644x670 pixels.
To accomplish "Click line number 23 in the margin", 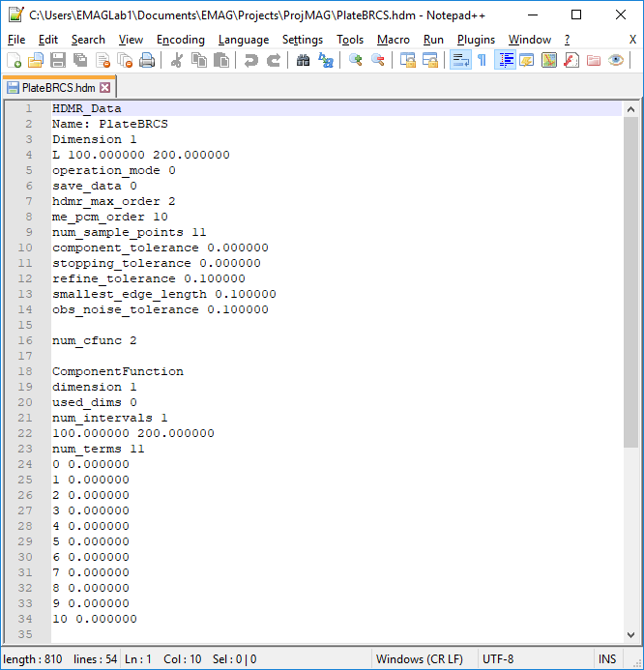I will pyautogui.click(x=25, y=449).
